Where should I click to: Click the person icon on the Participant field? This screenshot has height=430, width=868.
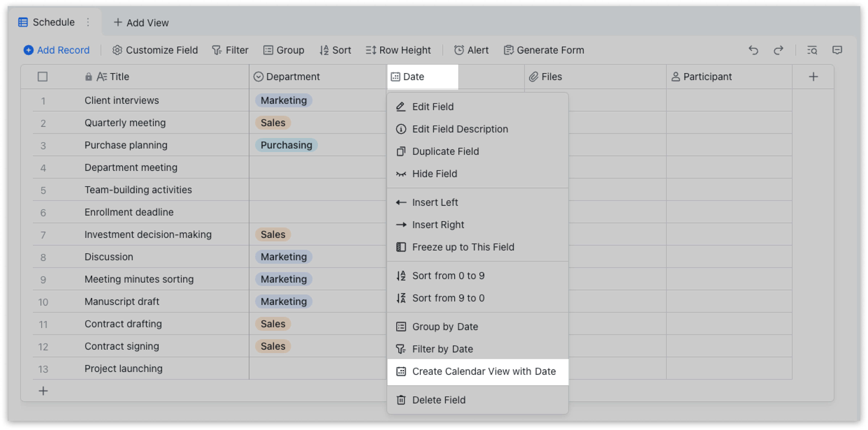coord(675,76)
